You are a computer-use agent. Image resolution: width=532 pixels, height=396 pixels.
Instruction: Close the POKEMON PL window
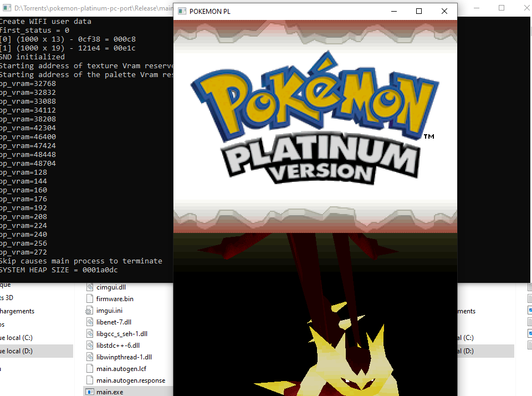pyautogui.click(x=444, y=11)
